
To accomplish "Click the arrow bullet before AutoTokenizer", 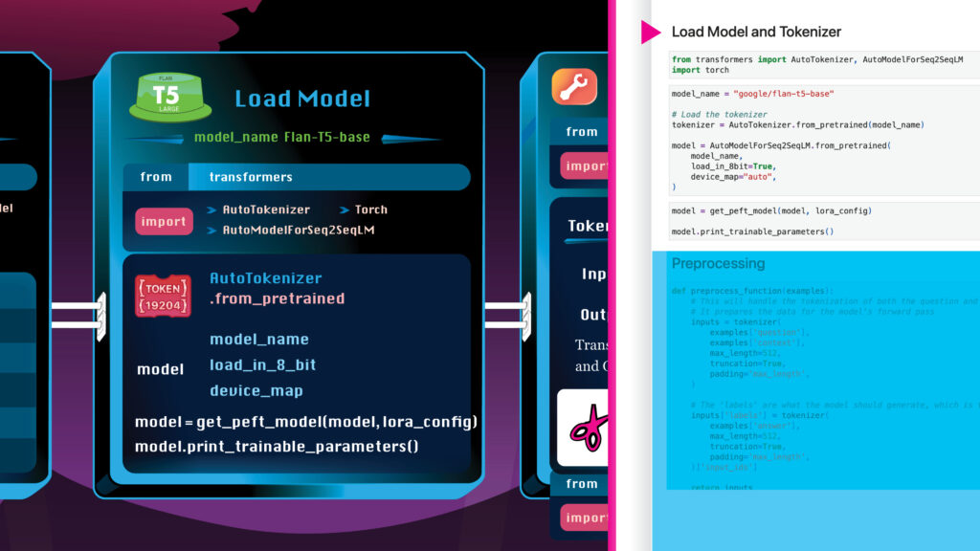I will pos(212,209).
